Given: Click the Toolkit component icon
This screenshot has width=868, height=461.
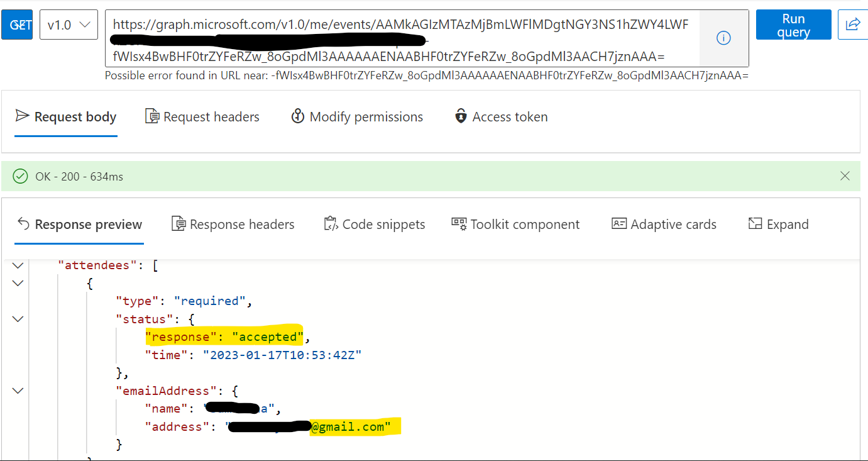Looking at the screenshot, I should (459, 224).
